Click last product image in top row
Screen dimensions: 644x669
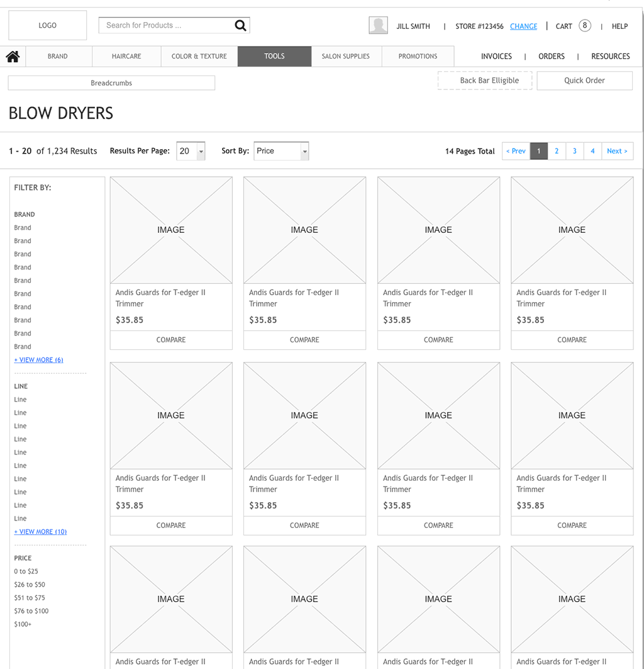(572, 230)
